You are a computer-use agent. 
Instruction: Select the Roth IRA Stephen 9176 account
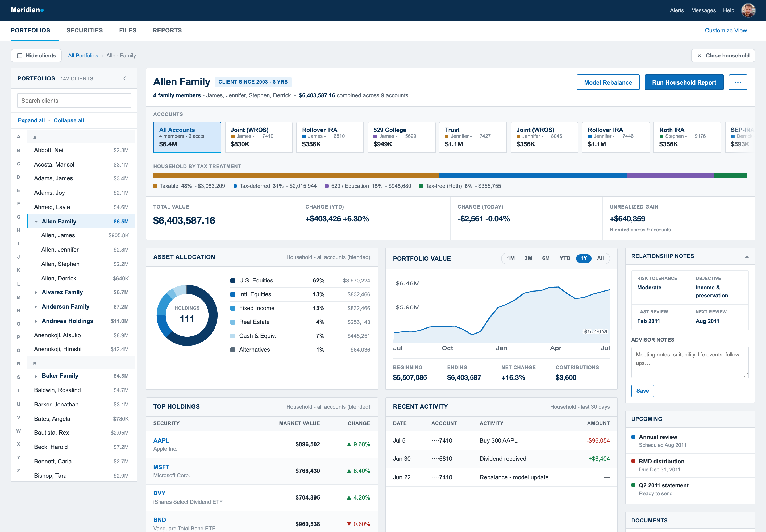(x=687, y=137)
